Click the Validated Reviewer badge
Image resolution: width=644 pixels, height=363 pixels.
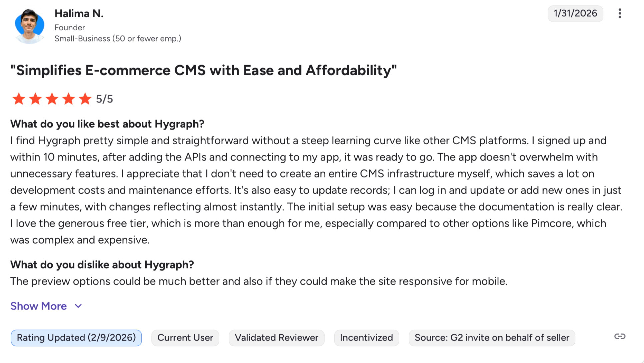click(x=276, y=338)
